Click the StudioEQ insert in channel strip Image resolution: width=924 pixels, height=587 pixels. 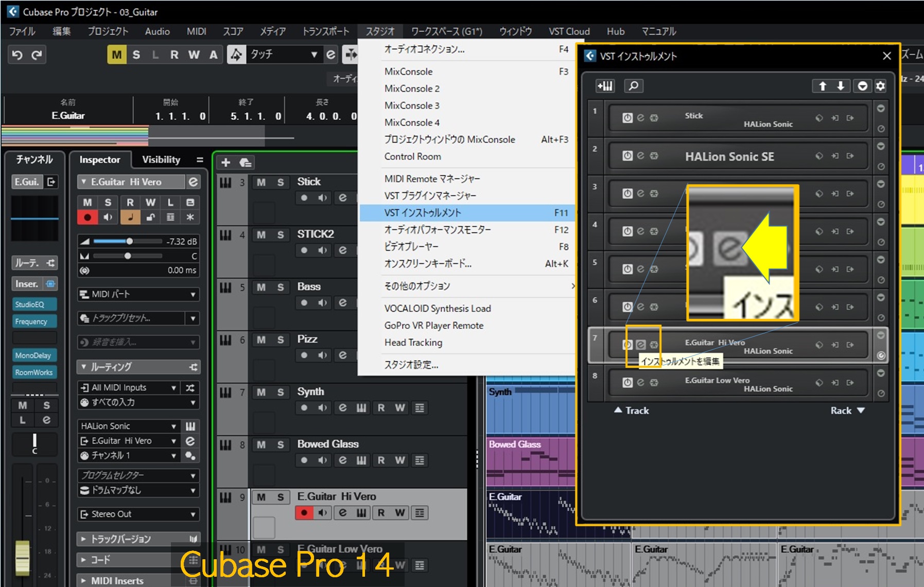tap(34, 305)
